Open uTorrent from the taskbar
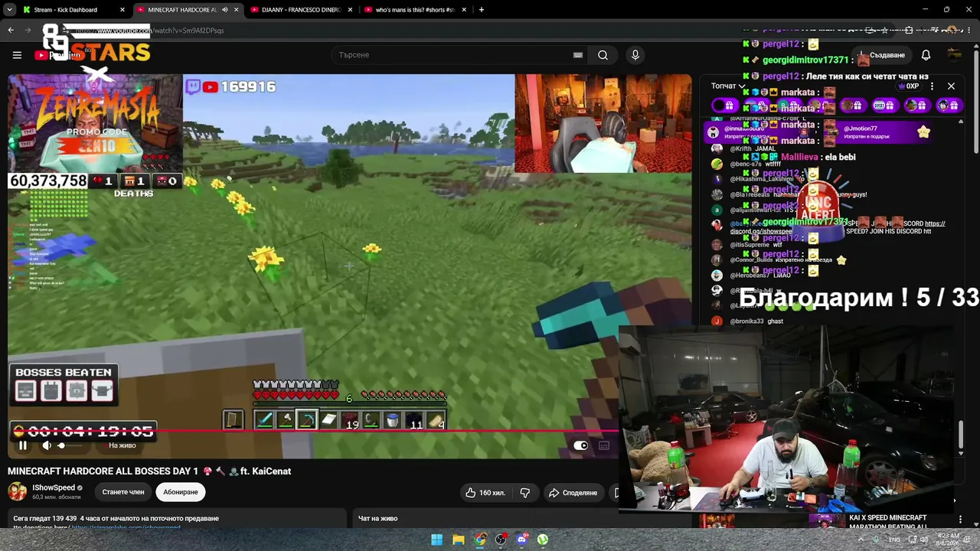The height and width of the screenshot is (551, 980). pos(543,540)
